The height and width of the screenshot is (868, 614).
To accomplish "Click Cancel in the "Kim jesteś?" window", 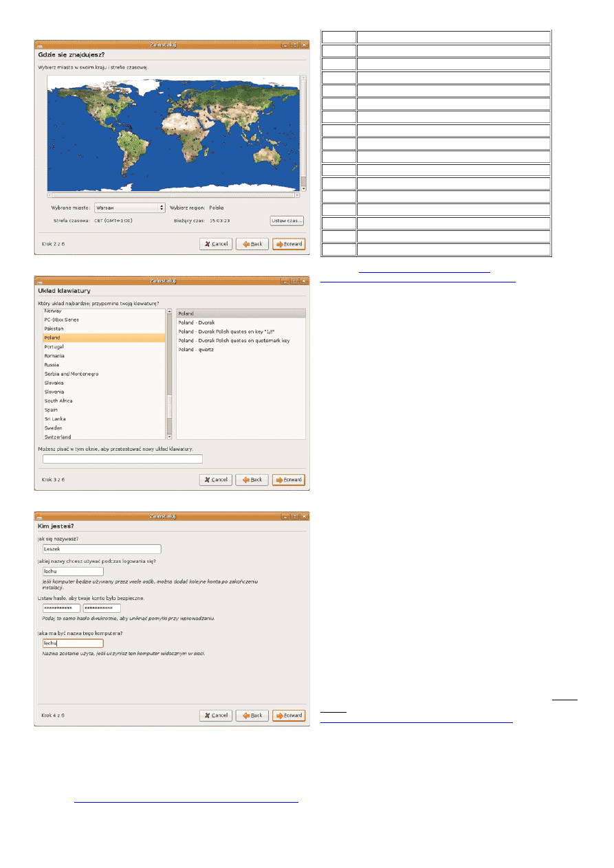I will pyautogui.click(x=215, y=715).
